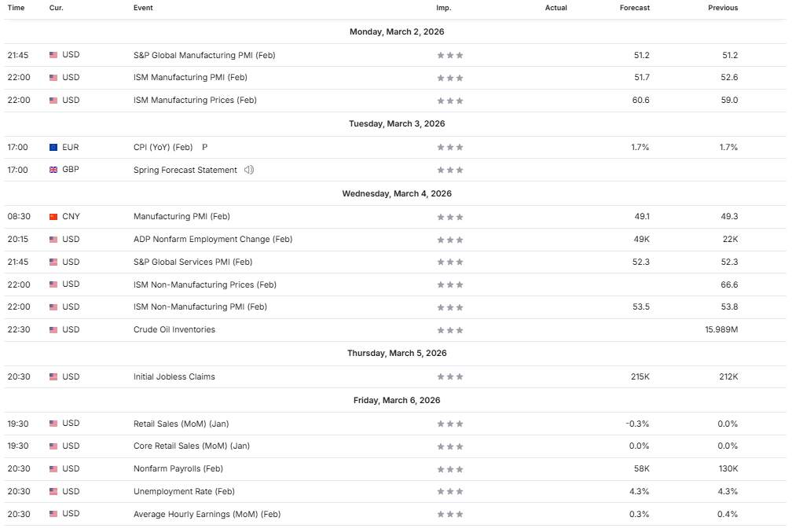Image resolution: width=792 pixels, height=532 pixels.
Task: Click the Forecast column header
Action: pos(635,8)
